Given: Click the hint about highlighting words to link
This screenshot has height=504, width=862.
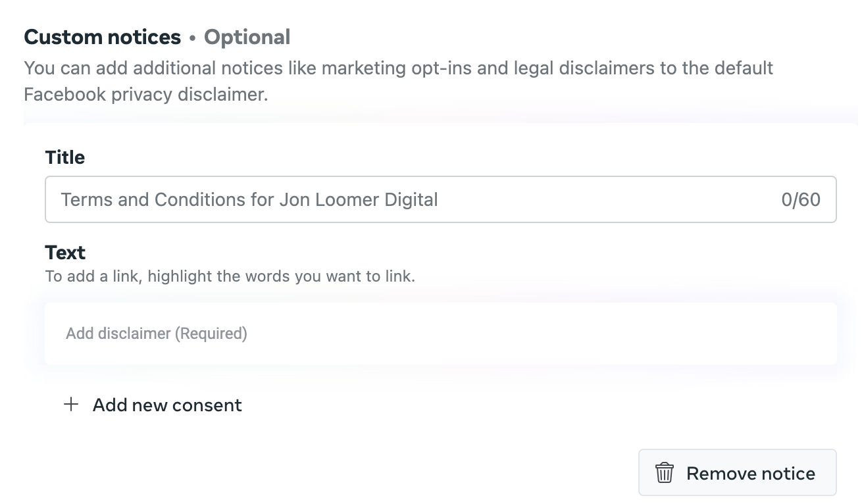Looking at the screenshot, I should pos(230,276).
